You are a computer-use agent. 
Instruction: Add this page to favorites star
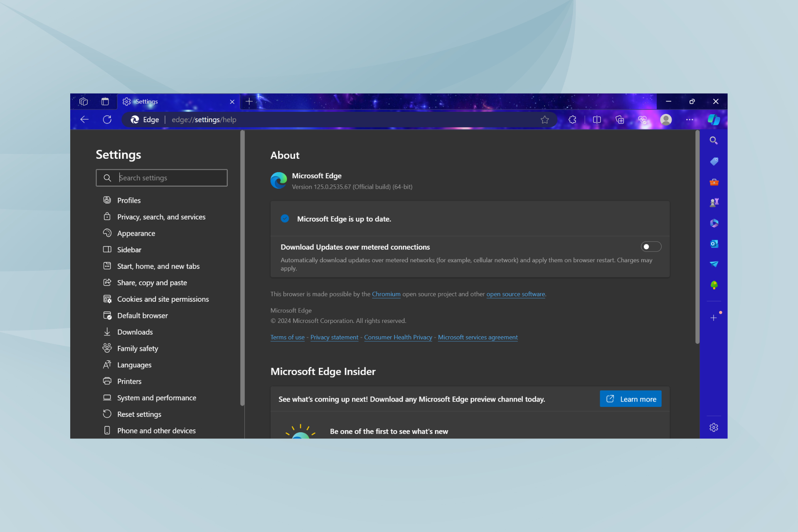tap(544, 120)
